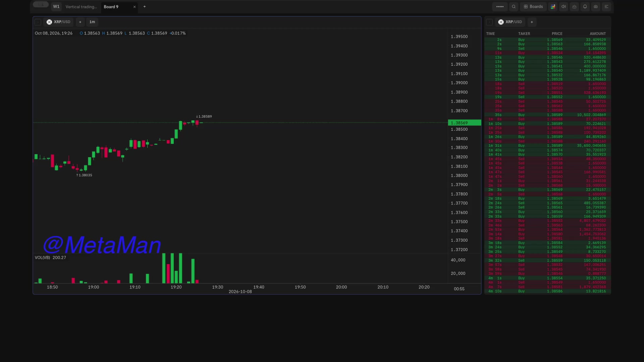The width and height of the screenshot is (644, 362).
Task: Open the trades panel XRP/USD selector
Action: [x=510, y=22]
